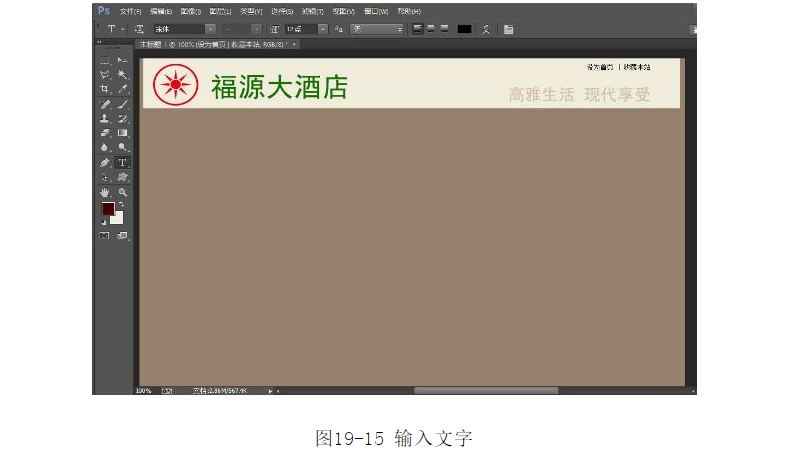Select the Zoom tool in toolbox
796x464 pixels.
pos(123,191)
